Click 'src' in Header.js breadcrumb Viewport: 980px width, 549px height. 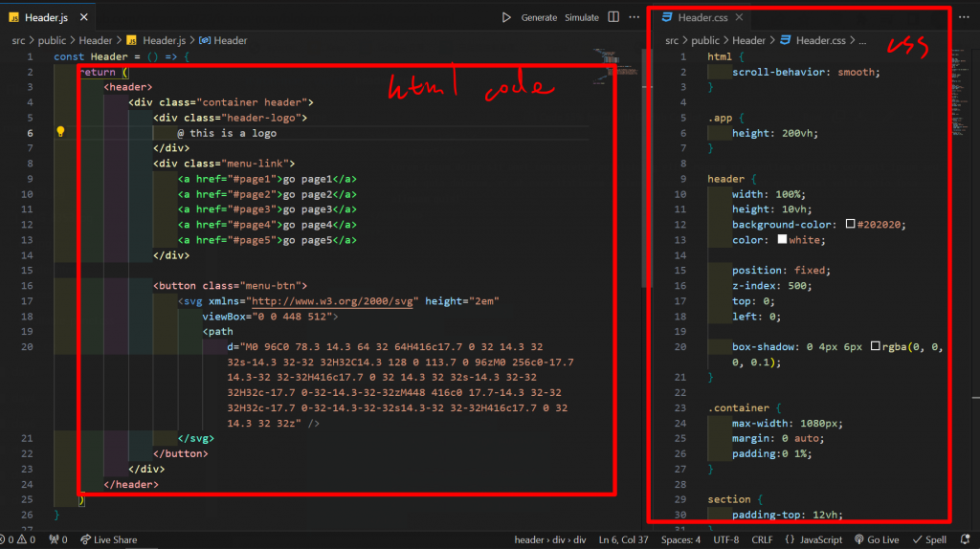click(19, 40)
